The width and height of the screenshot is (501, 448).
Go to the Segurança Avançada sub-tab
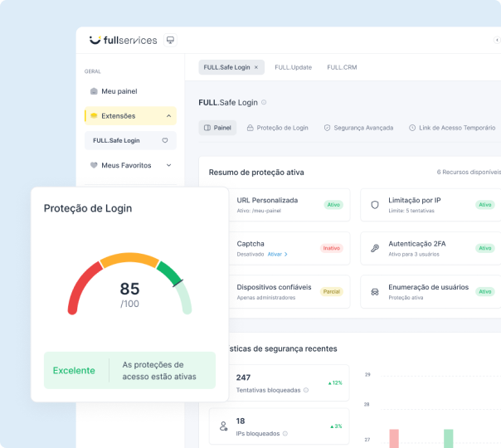tap(358, 128)
